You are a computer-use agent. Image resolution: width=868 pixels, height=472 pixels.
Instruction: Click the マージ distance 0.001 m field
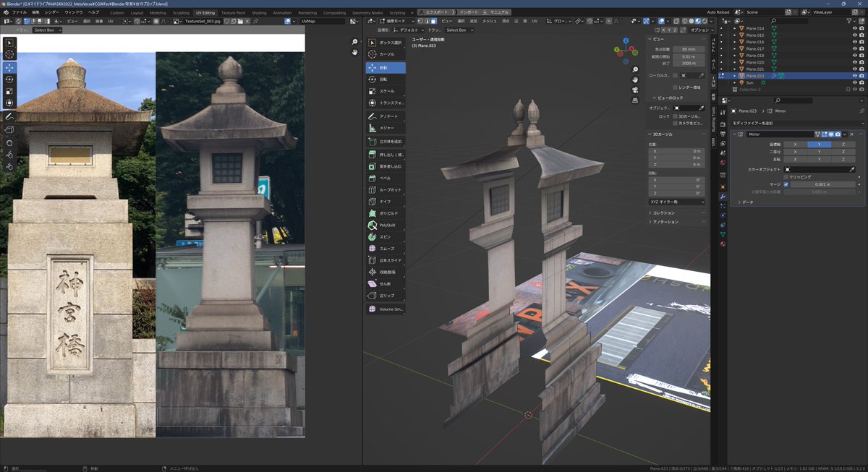[x=824, y=184]
